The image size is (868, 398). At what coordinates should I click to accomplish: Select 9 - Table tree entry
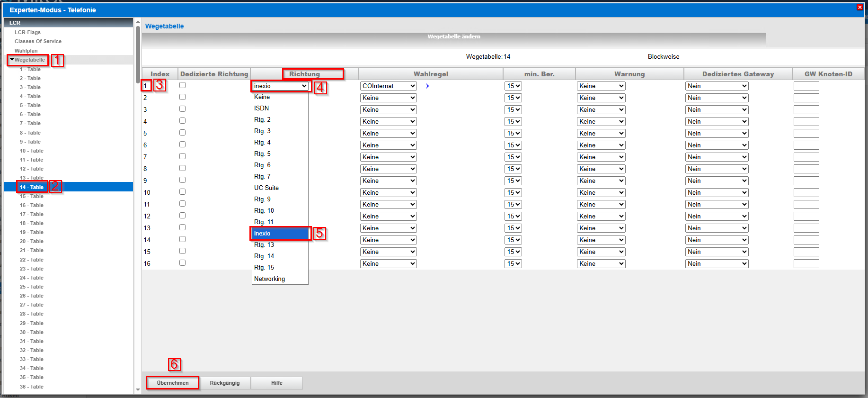tap(30, 142)
